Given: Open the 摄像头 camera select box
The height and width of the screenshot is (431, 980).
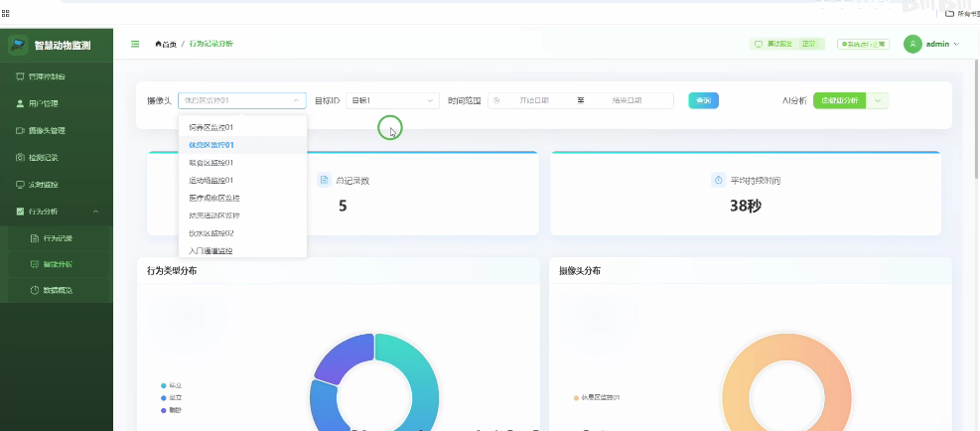Looking at the screenshot, I should [x=242, y=100].
